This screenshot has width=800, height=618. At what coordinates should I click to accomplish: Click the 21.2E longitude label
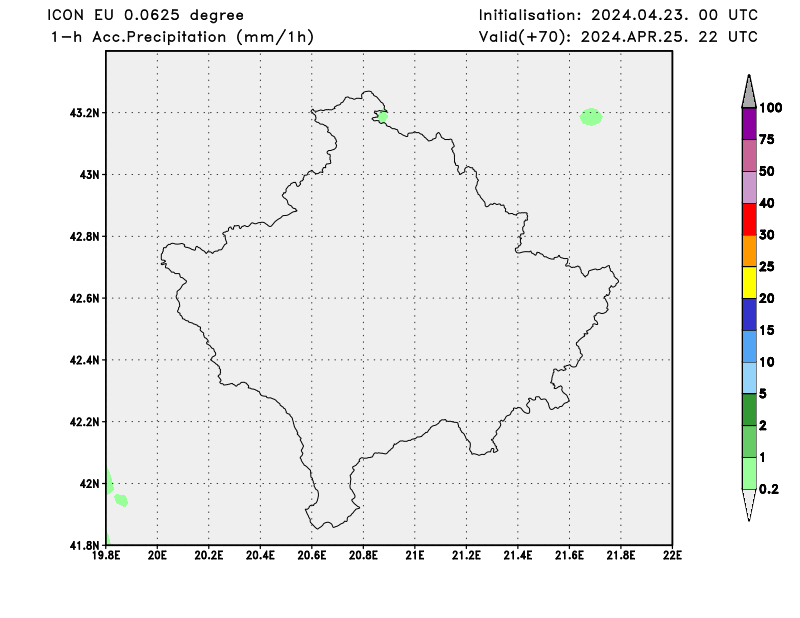[x=466, y=555]
